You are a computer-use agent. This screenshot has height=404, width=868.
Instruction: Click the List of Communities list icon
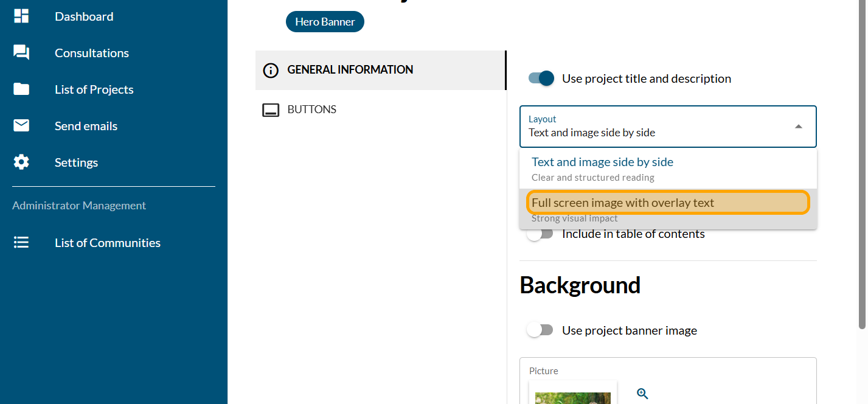21,243
